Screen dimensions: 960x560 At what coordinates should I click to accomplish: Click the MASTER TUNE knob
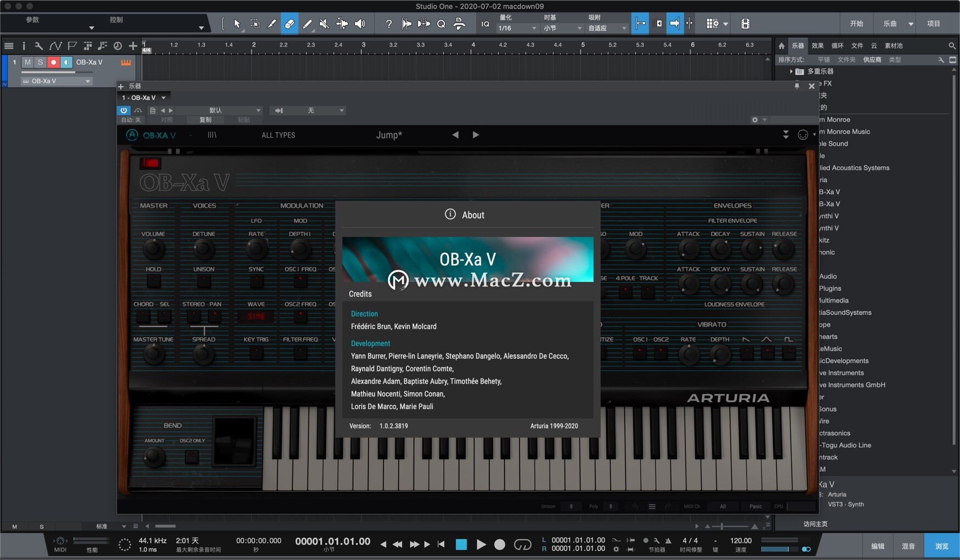click(154, 355)
